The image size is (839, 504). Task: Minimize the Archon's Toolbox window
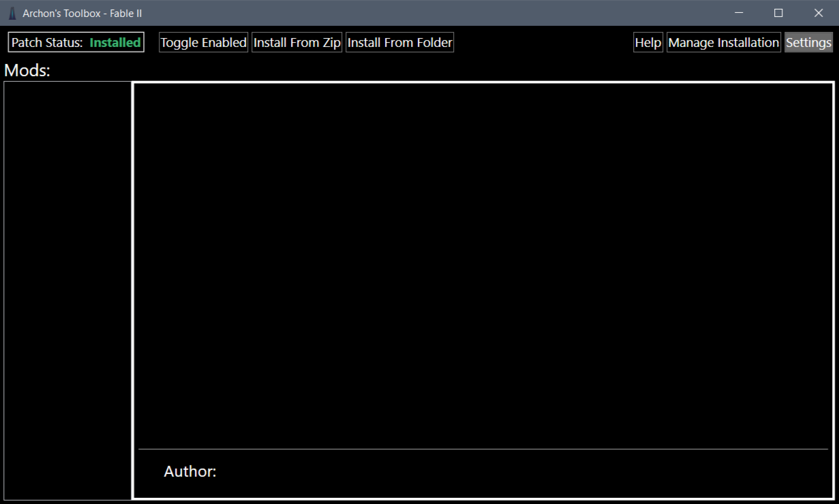pyautogui.click(x=739, y=13)
